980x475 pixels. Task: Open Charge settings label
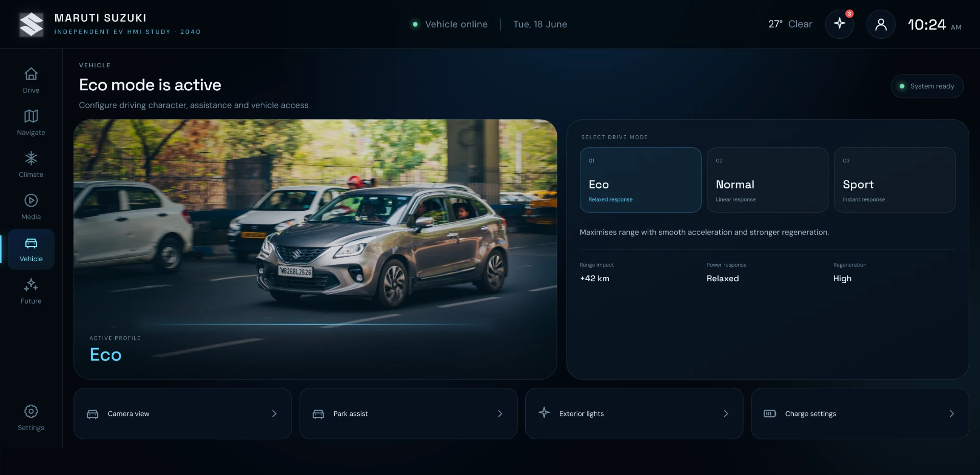[x=811, y=414]
